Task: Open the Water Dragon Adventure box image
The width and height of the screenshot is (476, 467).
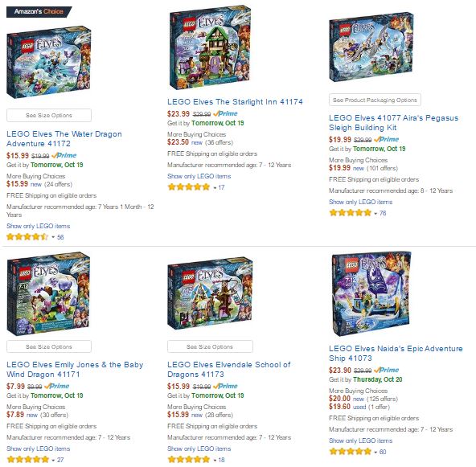Action: click(49, 62)
